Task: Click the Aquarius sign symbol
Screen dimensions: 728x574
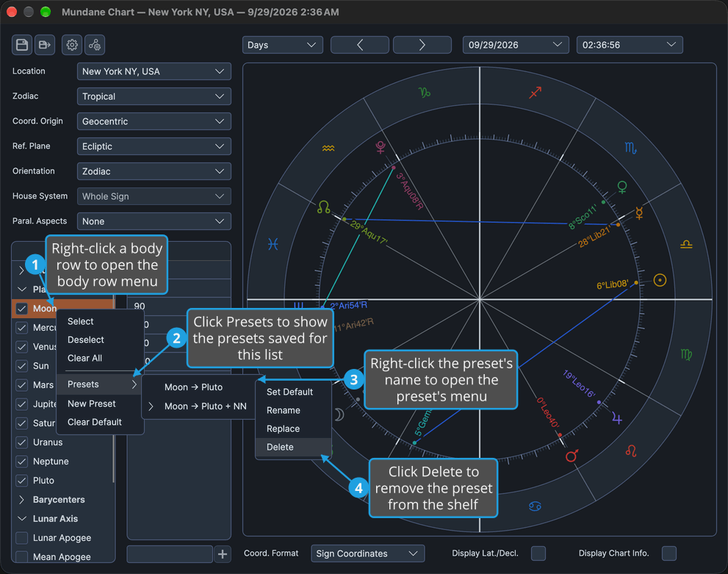Action: (x=328, y=148)
